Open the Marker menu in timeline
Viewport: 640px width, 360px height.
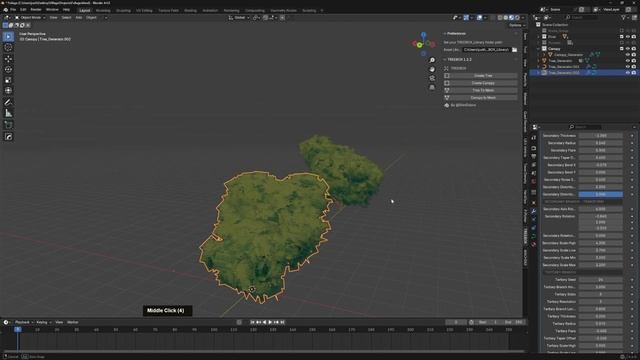[x=73, y=322]
